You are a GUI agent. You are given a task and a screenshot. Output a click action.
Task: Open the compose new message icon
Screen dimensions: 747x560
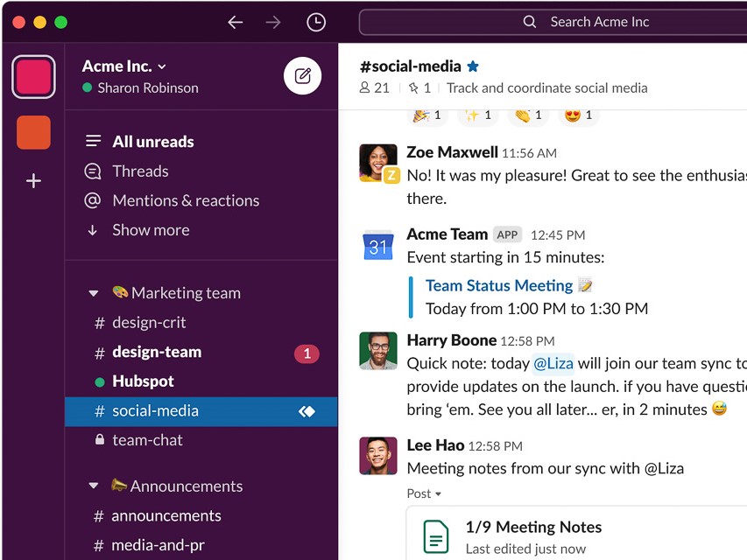302,76
